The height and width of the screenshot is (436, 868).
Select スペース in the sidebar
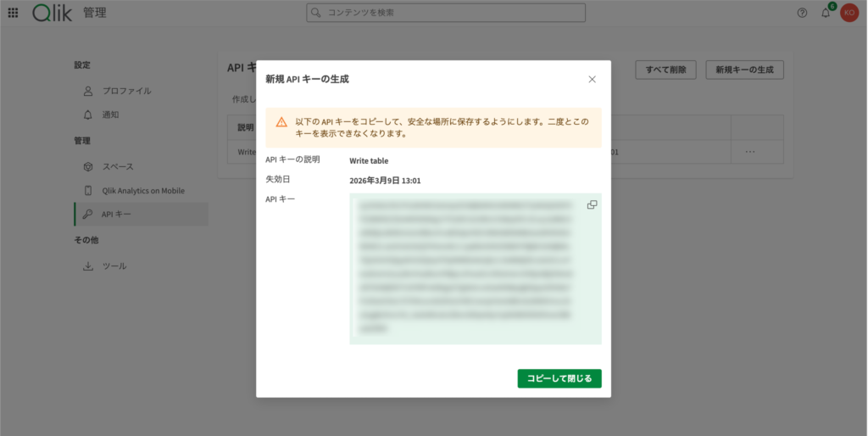coord(118,166)
